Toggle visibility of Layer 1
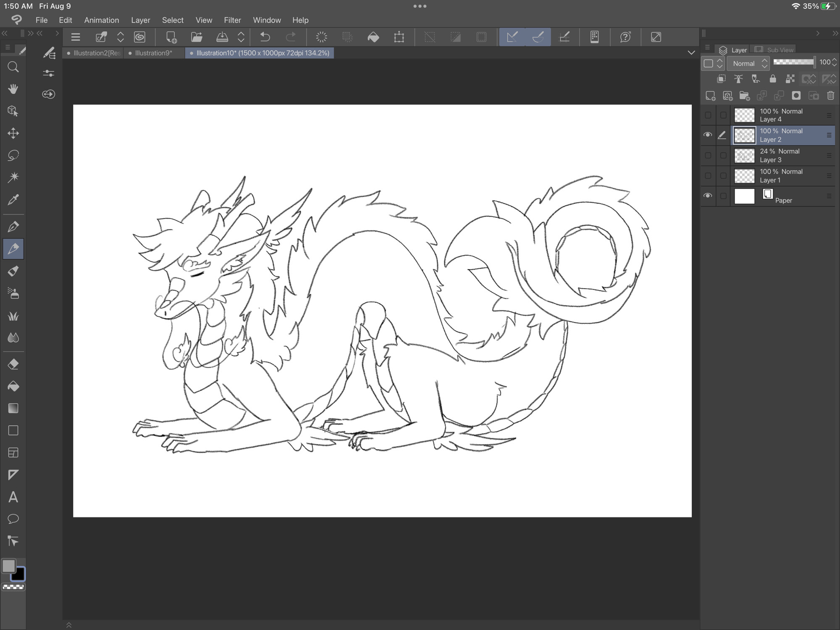The height and width of the screenshot is (630, 840). point(708,176)
